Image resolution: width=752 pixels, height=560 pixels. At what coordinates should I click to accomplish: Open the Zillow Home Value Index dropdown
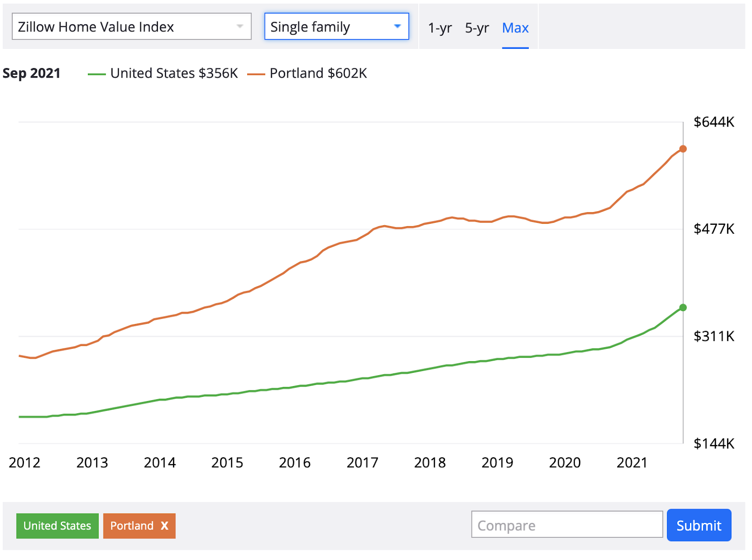pyautogui.click(x=131, y=27)
